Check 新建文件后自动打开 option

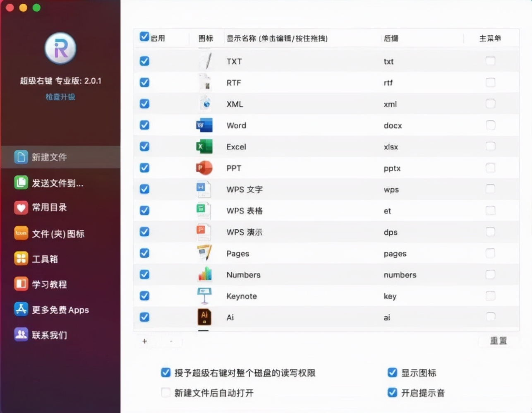tap(165, 392)
